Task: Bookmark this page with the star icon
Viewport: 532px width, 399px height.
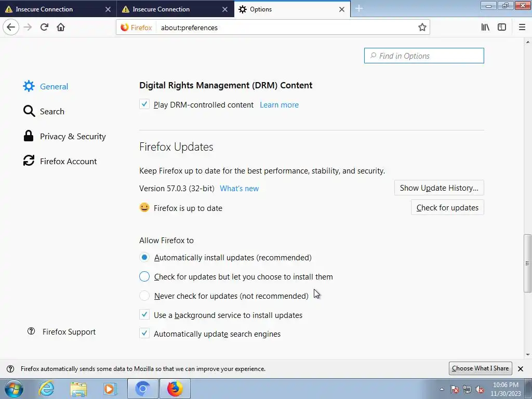Action: tap(422, 27)
